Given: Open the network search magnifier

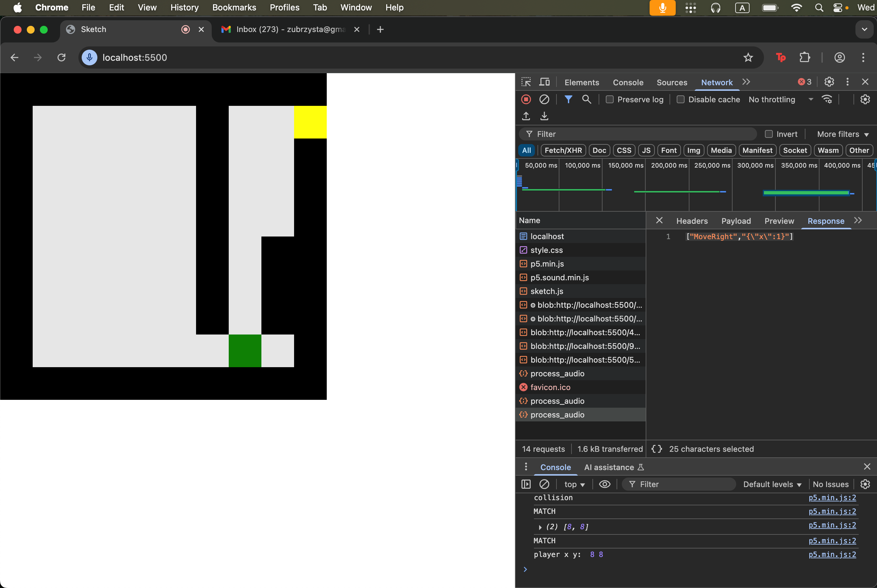Looking at the screenshot, I should tap(586, 99).
